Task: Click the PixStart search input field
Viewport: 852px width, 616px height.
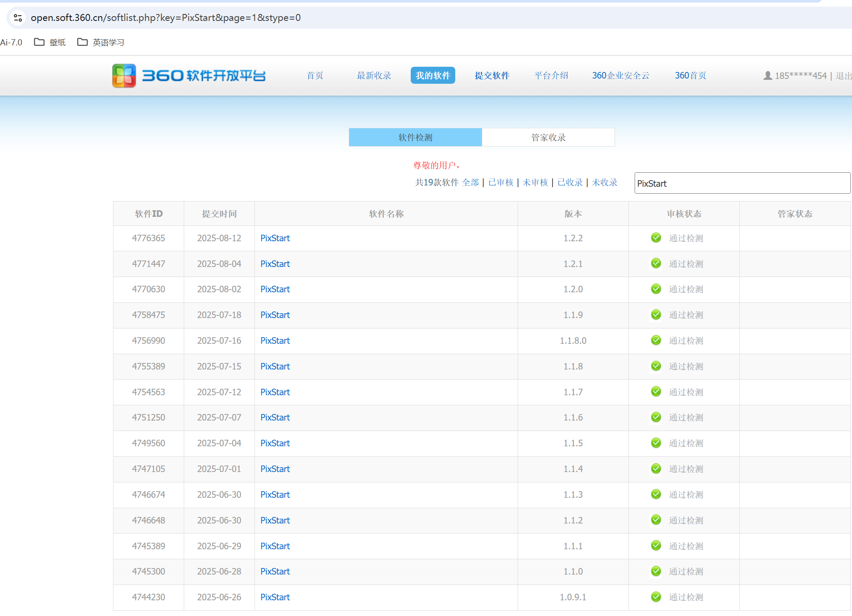Action: coord(742,183)
